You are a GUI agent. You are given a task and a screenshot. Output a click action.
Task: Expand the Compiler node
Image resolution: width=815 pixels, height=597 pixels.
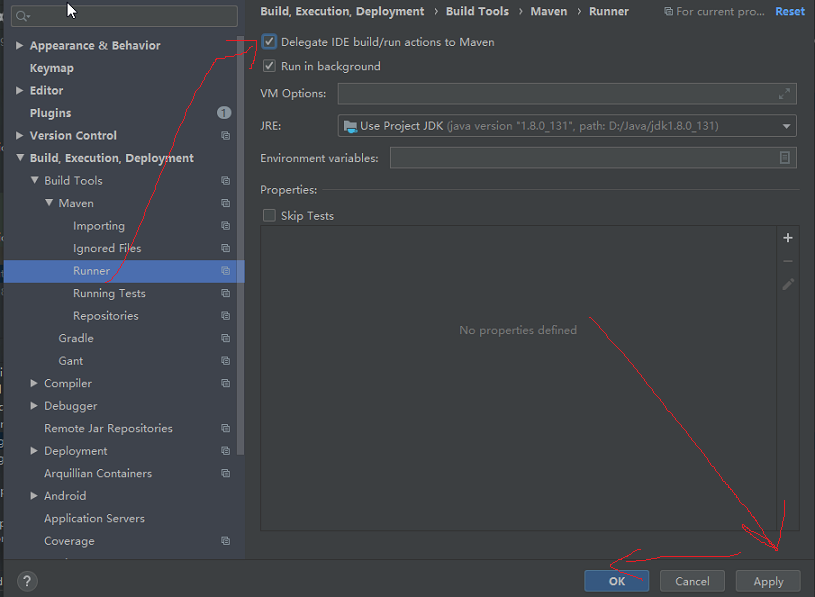pyautogui.click(x=34, y=383)
